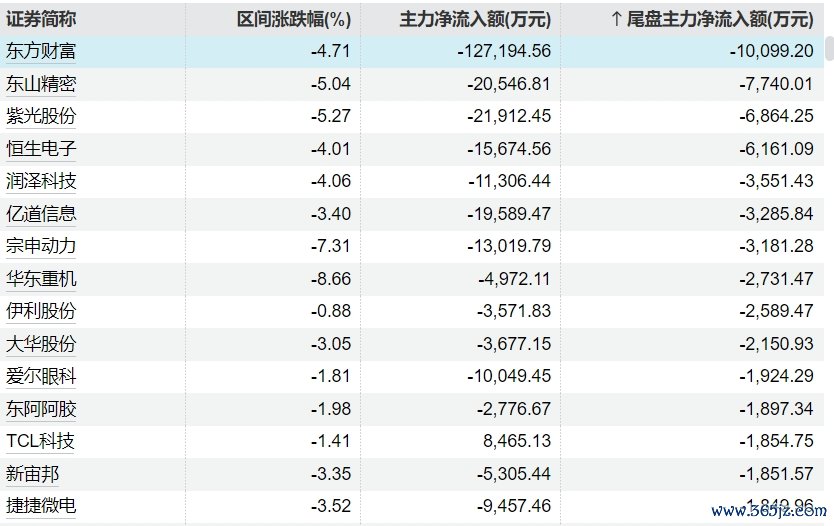Select the 宗申动力 stock name
Viewport: 834px width, 526px height.
[x=41, y=246]
